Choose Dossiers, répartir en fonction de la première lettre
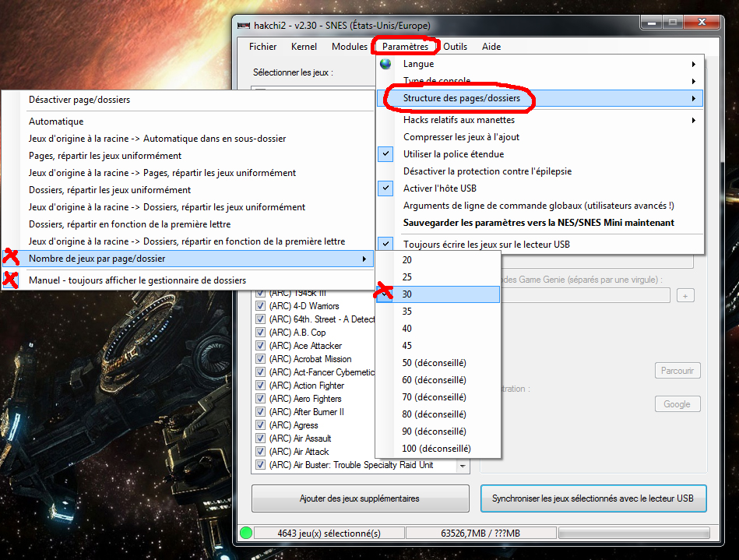 tap(188, 224)
